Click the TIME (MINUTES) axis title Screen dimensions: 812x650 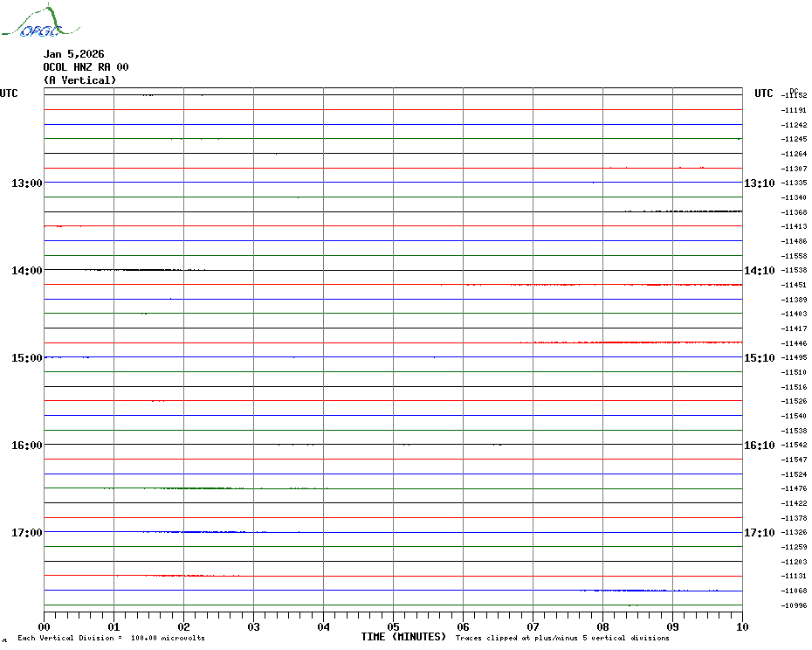403,637
